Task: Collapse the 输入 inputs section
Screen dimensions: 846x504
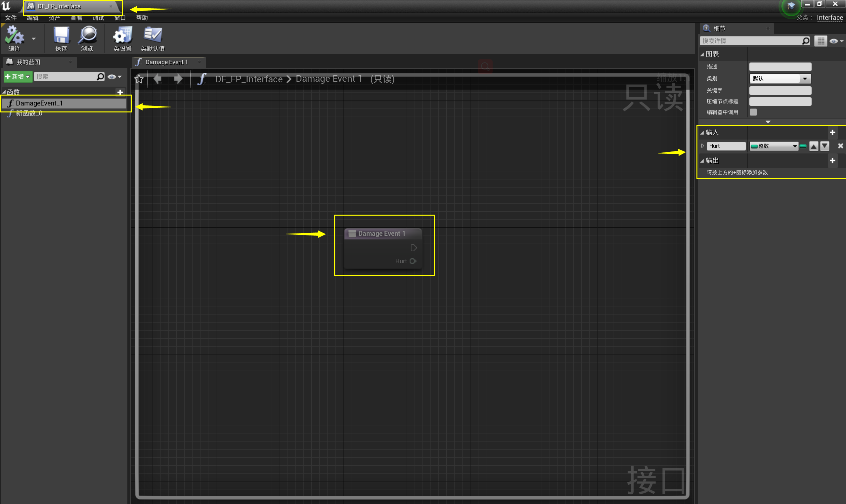Action: click(702, 133)
